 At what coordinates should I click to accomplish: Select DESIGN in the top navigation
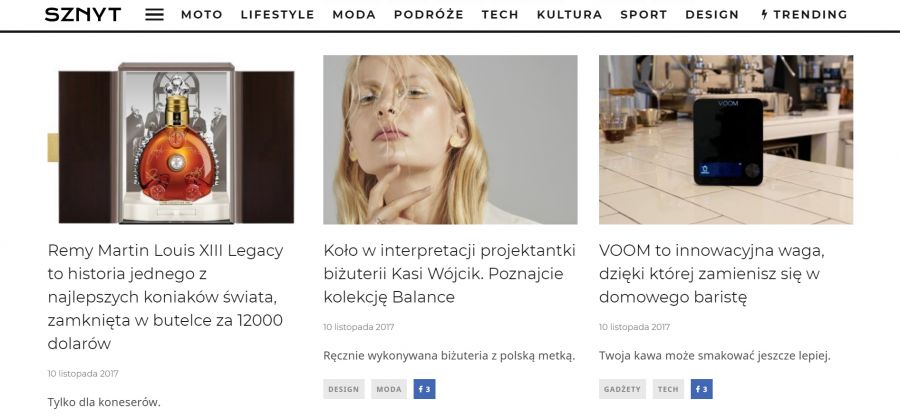pyautogui.click(x=712, y=15)
